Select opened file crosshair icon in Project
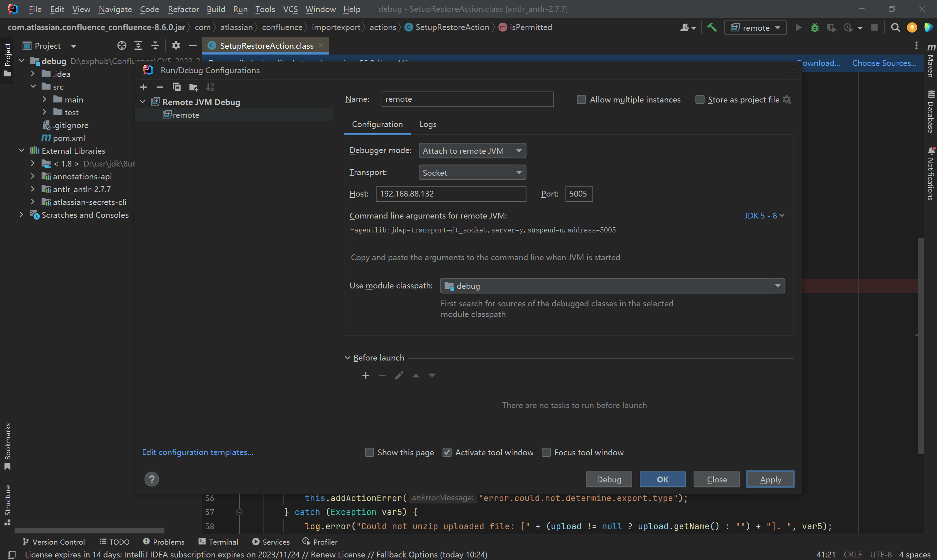The width and height of the screenshot is (937, 560). point(122,46)
